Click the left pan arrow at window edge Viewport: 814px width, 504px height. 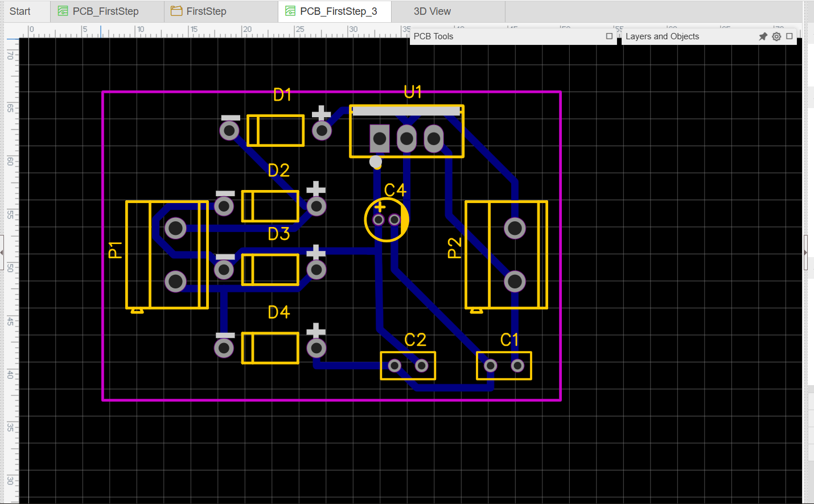(x=3, y=253)
